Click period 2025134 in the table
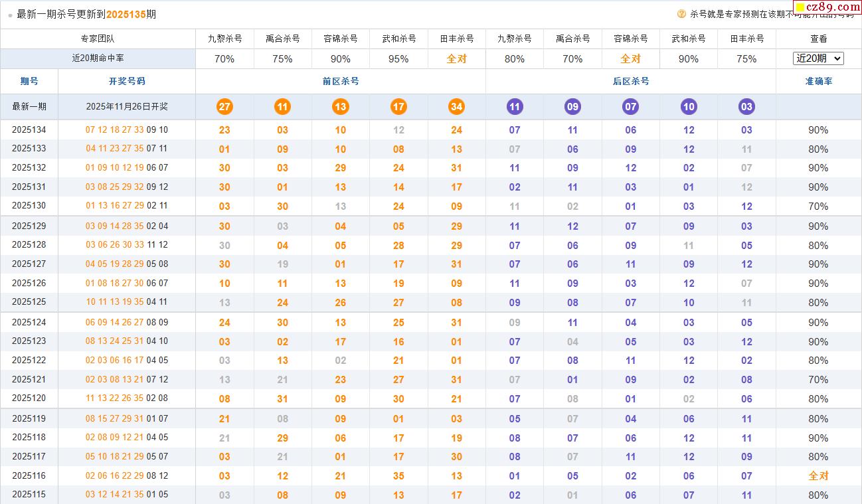The height and width of the screenshot is (504, 862). click(29, 130)
